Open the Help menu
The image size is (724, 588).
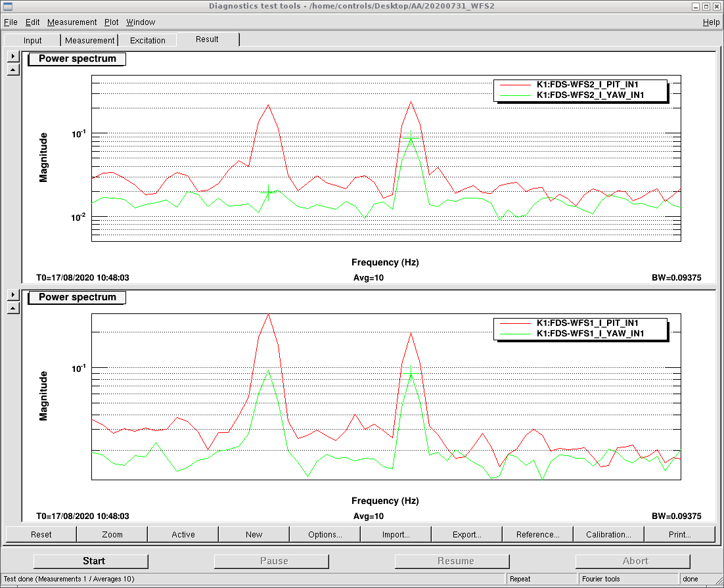pos(711,22)
